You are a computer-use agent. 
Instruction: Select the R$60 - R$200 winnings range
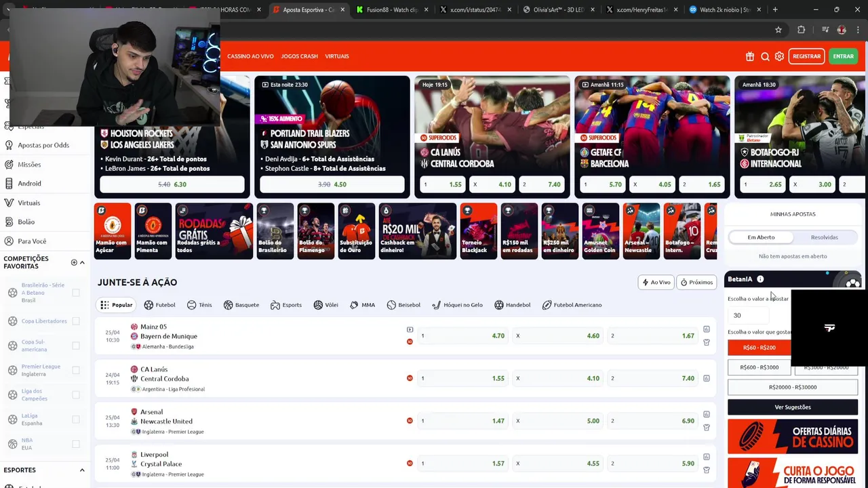tap(759, 348)
